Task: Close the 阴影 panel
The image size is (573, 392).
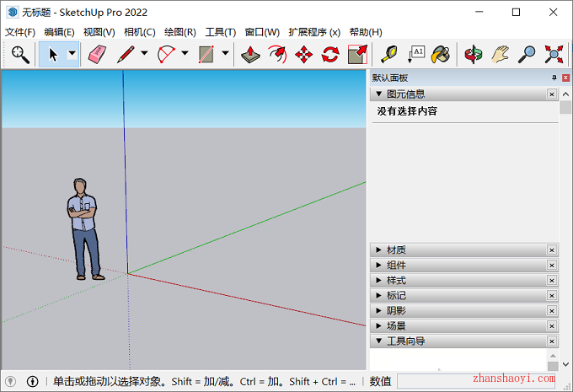Action: [x=552, y=311]
